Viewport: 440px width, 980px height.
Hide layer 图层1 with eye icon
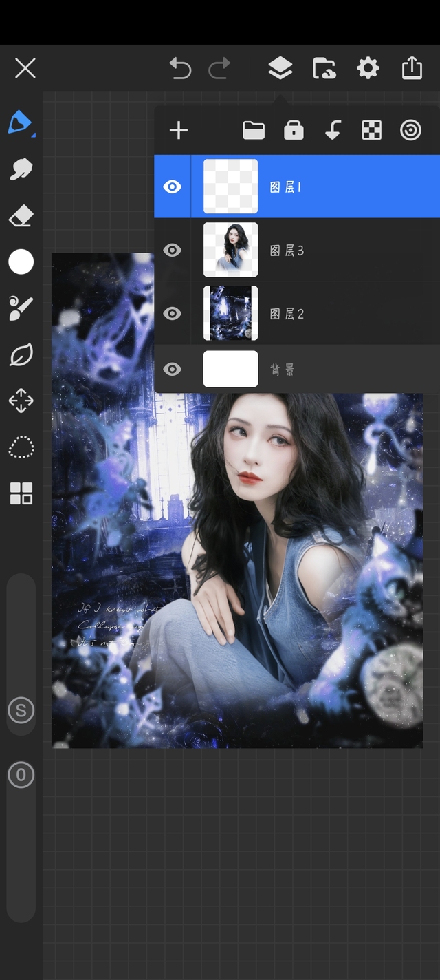pyautogui.click(x=172, y=187)
